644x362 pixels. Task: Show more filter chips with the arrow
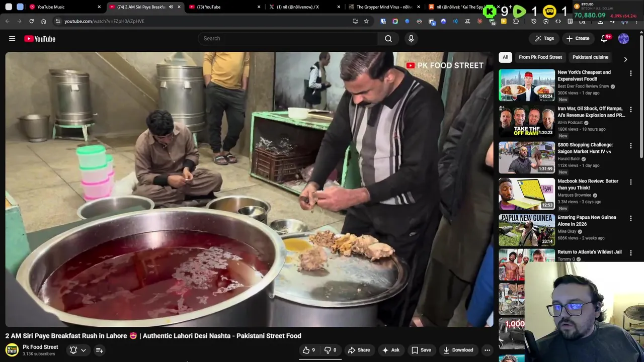click(625, 59)
